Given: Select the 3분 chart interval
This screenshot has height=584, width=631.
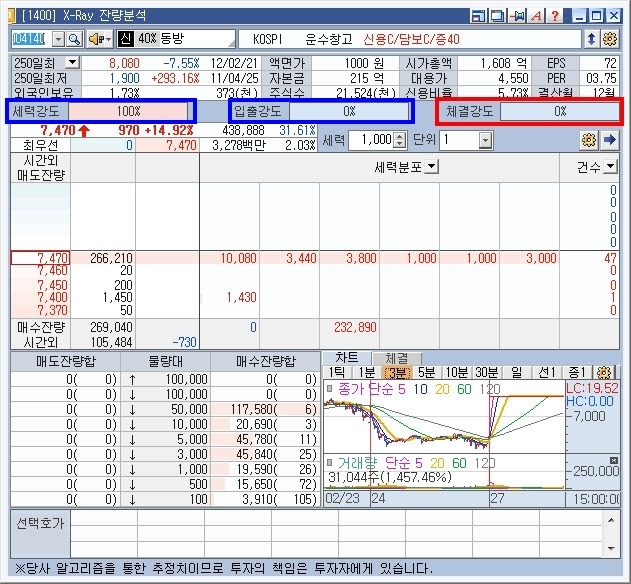Looking at the screenshot, I should [x=398, y=372].
